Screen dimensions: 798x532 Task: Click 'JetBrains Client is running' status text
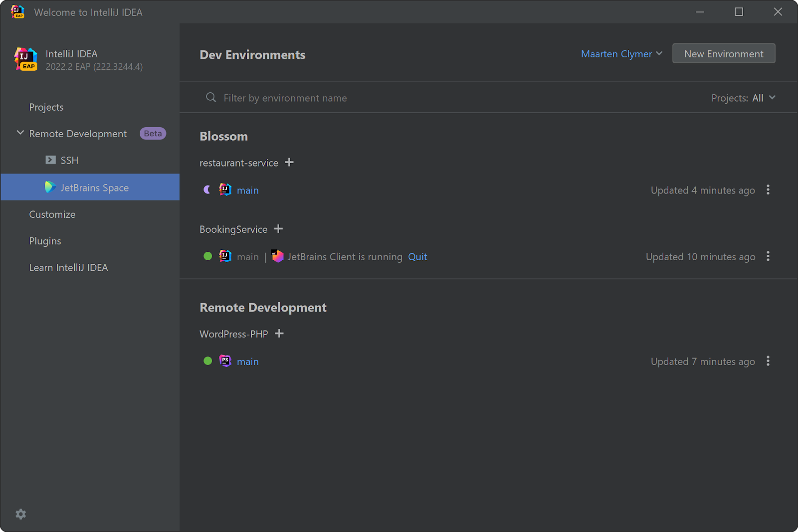(345, 257)
